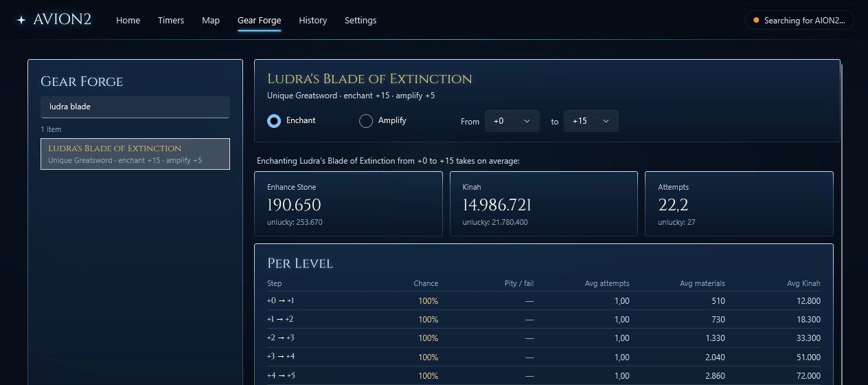Click the '+2 → +3' step row

(544, 338)
